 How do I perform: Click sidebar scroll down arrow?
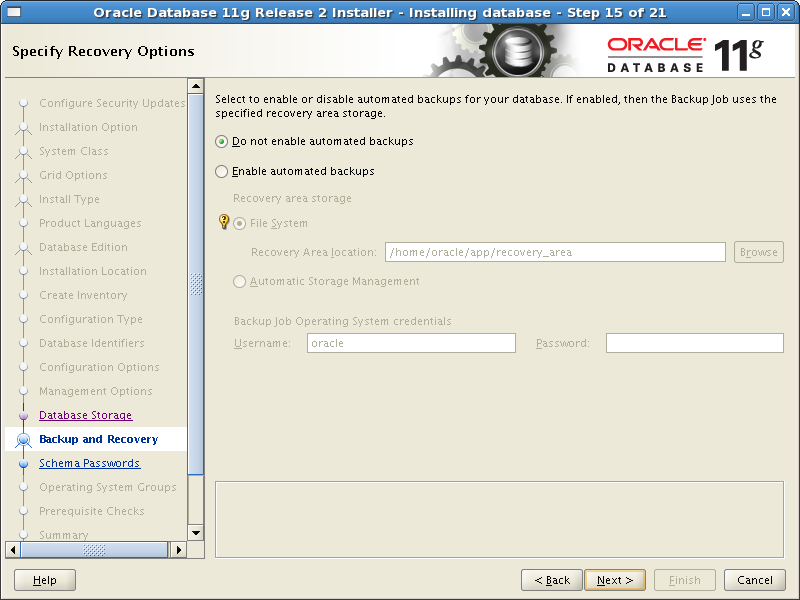196,533
